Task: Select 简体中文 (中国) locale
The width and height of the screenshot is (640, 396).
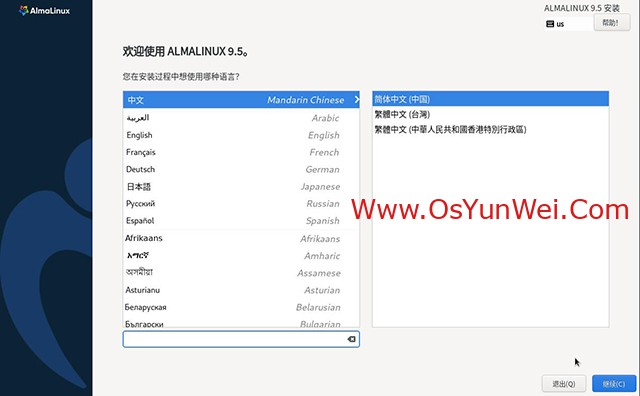Action: [490, 99]
